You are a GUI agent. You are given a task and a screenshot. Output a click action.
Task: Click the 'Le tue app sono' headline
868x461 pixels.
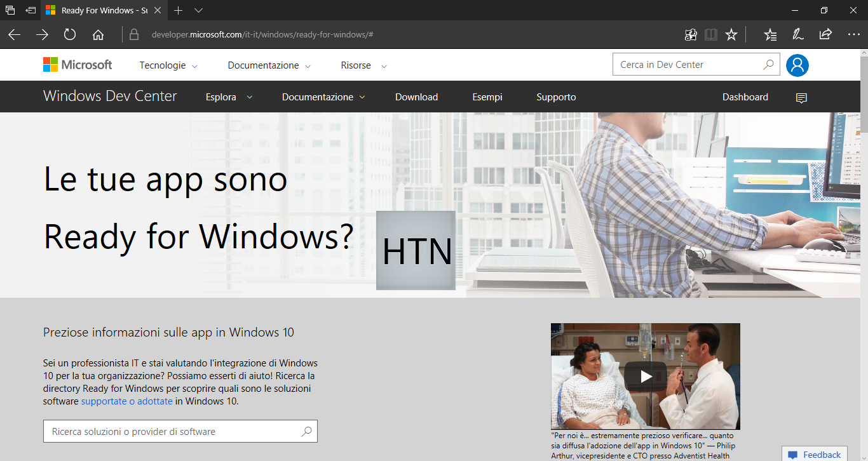pyautogui.click(x=165, y=179)
